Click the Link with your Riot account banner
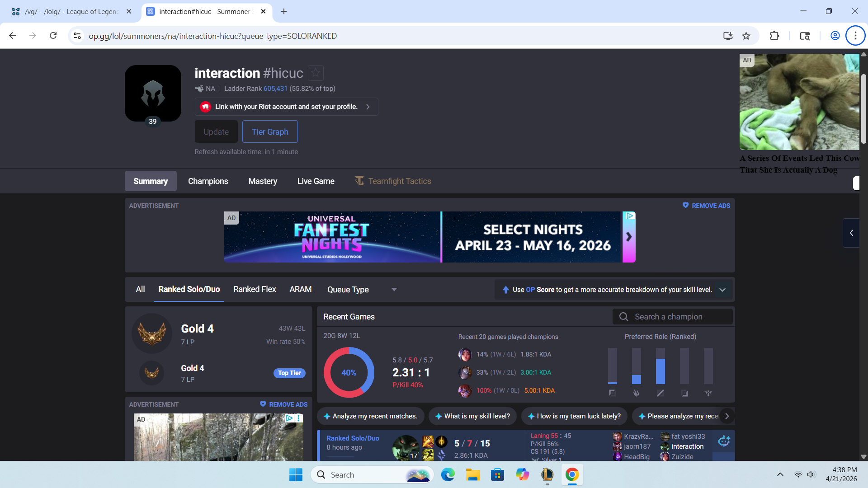This screenshot has width=868, height=488. 286,107
